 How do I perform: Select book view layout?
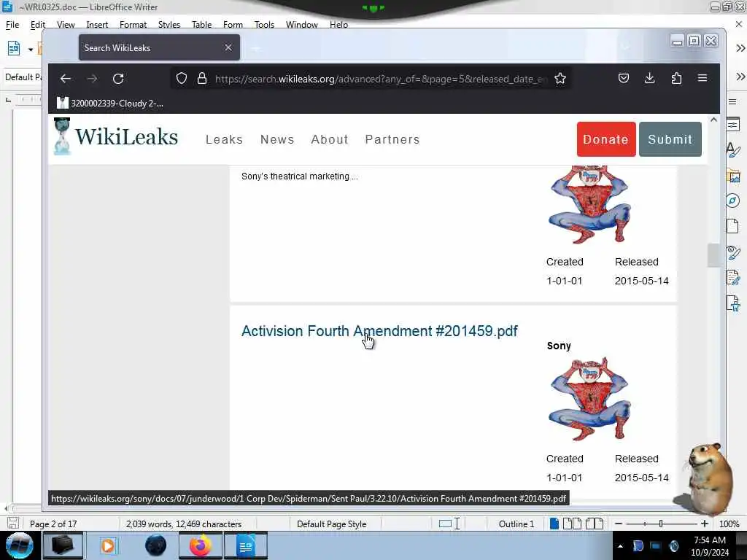pyautogui.click(x=594, y=524)
